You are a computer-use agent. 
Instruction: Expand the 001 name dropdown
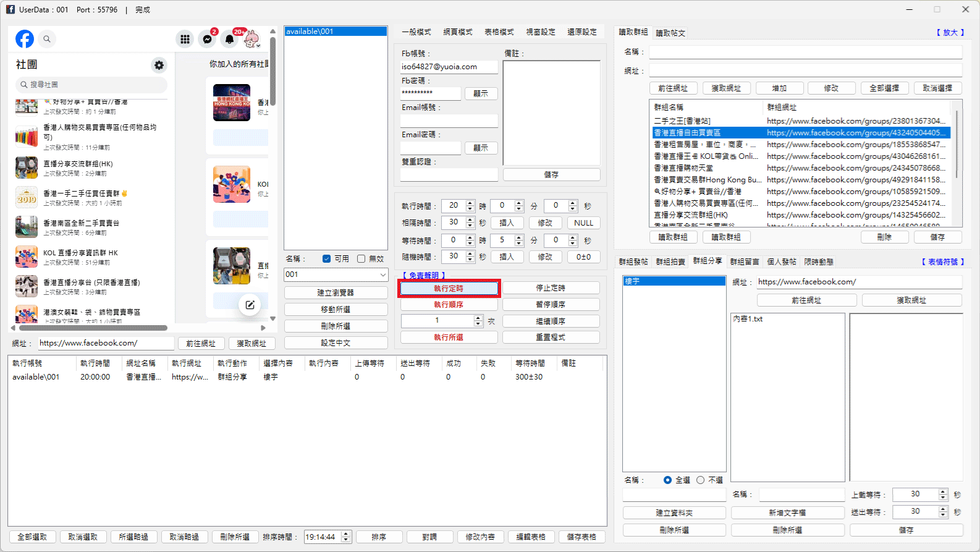382,274
